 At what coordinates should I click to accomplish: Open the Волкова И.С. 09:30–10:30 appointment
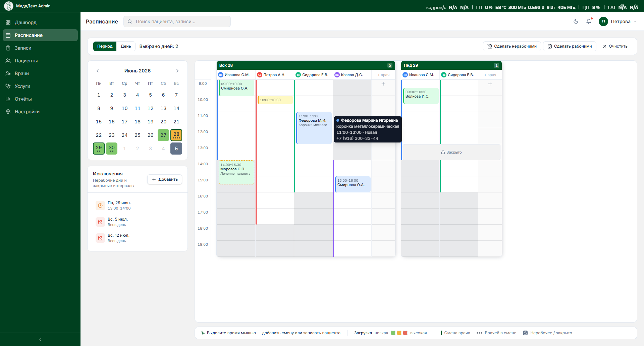point(421,96)
